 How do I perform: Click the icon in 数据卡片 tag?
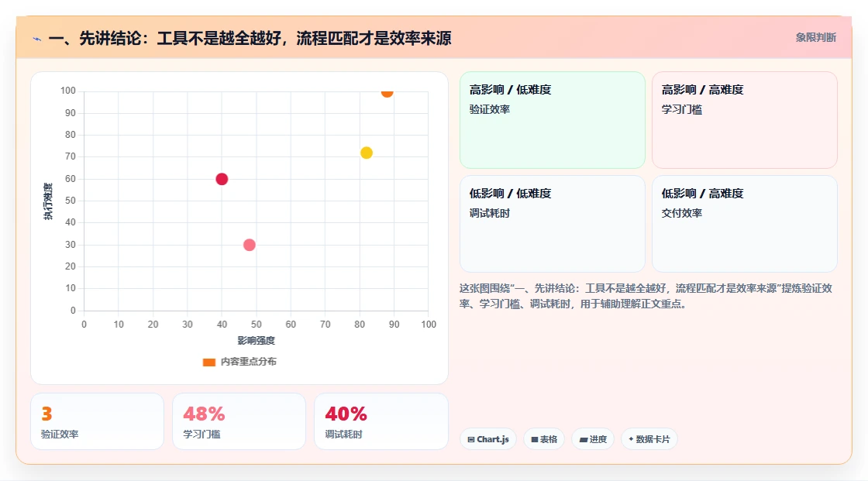tap(631, 439)
